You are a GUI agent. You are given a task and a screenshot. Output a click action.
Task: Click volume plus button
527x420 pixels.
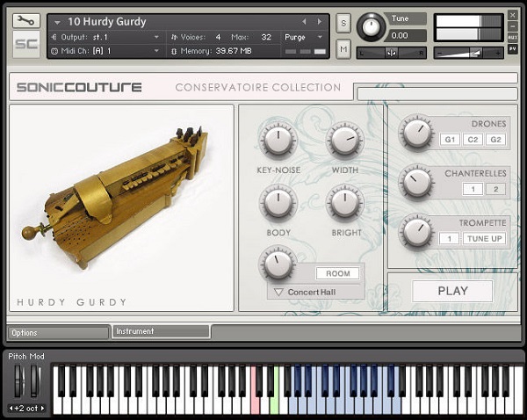[x=498, y=53]
